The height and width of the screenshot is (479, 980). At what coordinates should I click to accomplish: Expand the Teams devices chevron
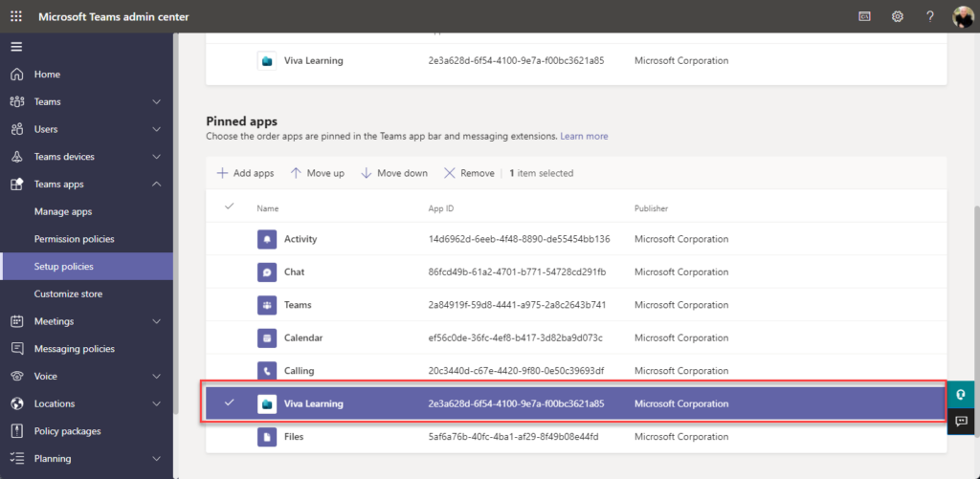pyautogui.click(x=157, y=157)
